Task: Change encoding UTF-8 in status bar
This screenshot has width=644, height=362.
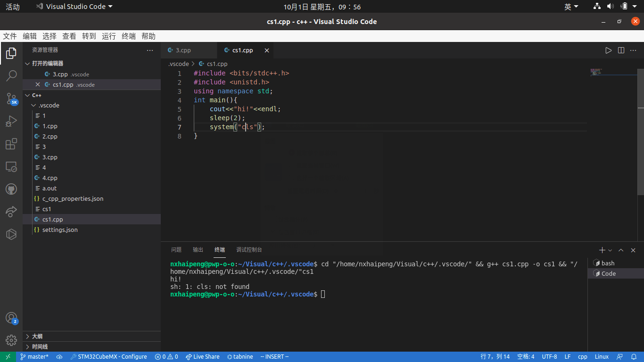Action: point(549,357)
